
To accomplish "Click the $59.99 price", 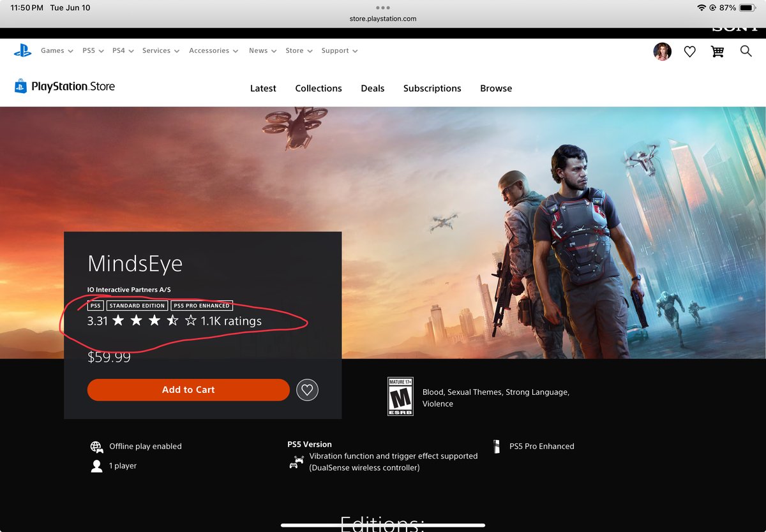I will tap(109, 357).
